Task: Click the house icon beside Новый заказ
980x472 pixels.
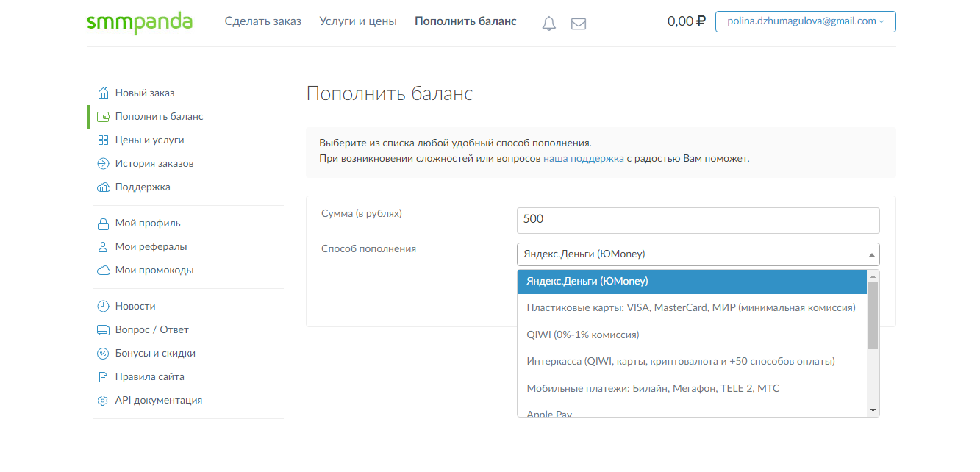Action: 103,93
